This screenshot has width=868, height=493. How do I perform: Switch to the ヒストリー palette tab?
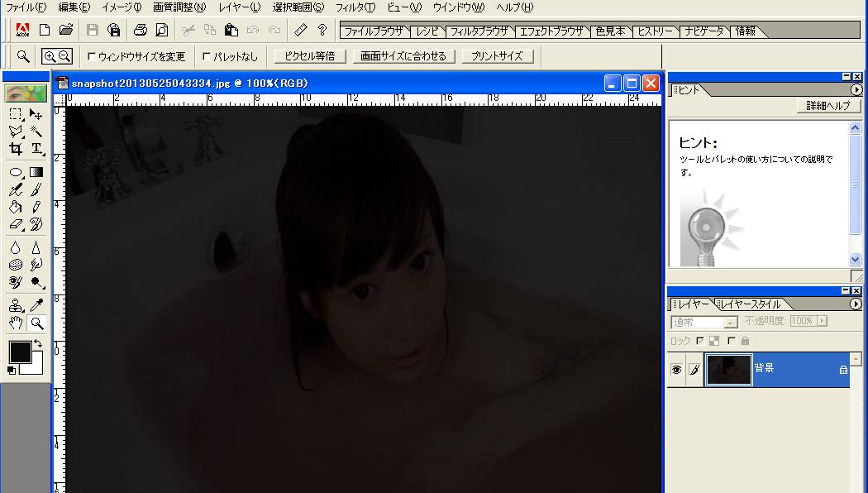655,31
